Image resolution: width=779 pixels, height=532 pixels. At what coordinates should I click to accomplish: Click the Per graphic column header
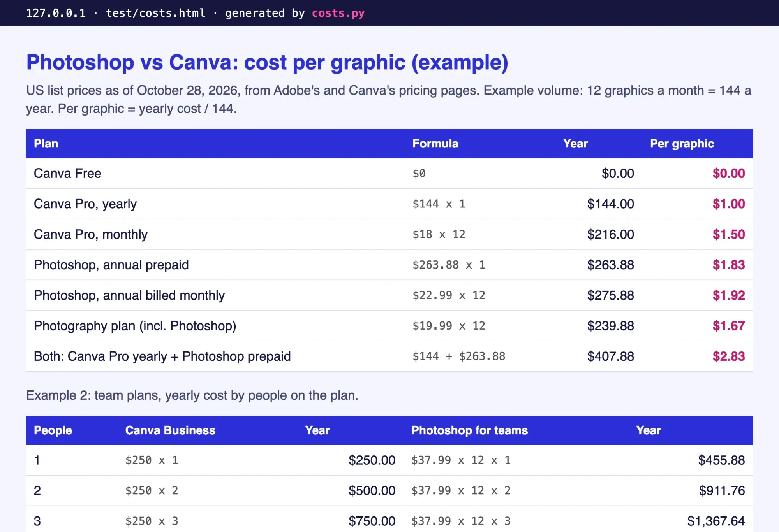pos(682,144)
